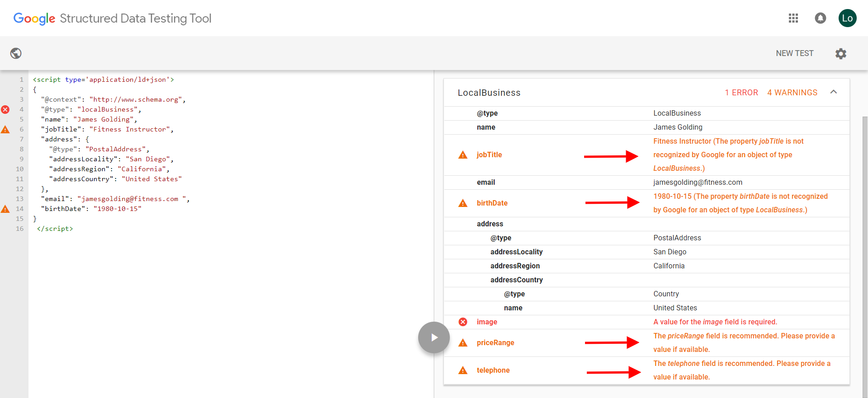Viewport: 868px width, 398px height.
Task: Click the Structured Data Testing Tool title
Action: (136, 19)
